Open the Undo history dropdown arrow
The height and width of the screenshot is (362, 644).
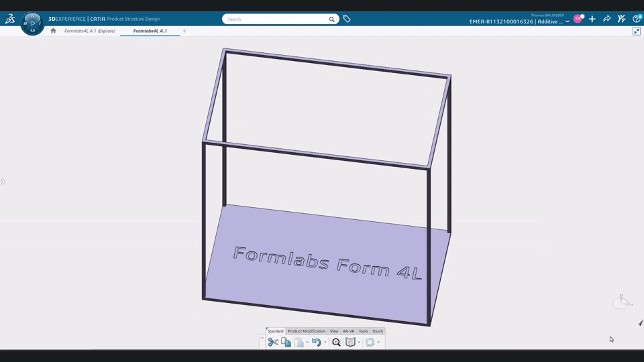point(325,343)
